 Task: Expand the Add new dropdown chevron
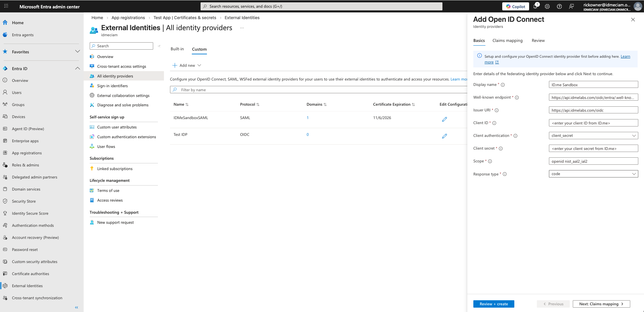click(199, 65)
